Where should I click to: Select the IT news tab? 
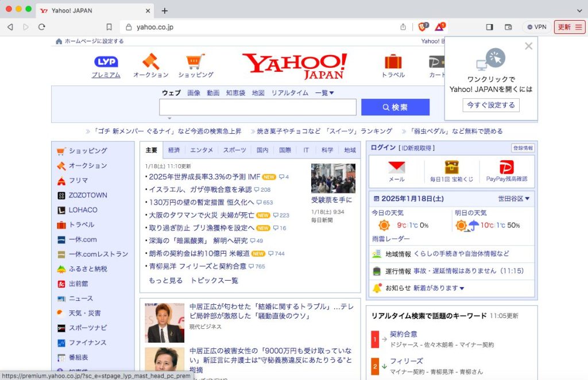306,150
